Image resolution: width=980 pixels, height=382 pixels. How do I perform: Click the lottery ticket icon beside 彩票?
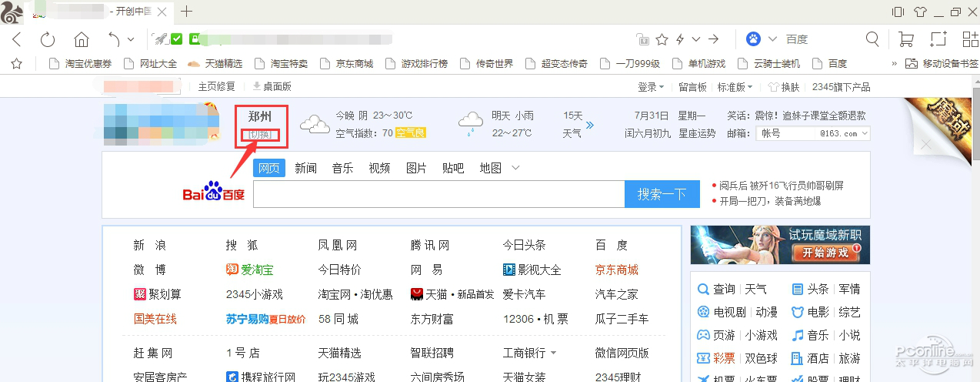(704, 359)
